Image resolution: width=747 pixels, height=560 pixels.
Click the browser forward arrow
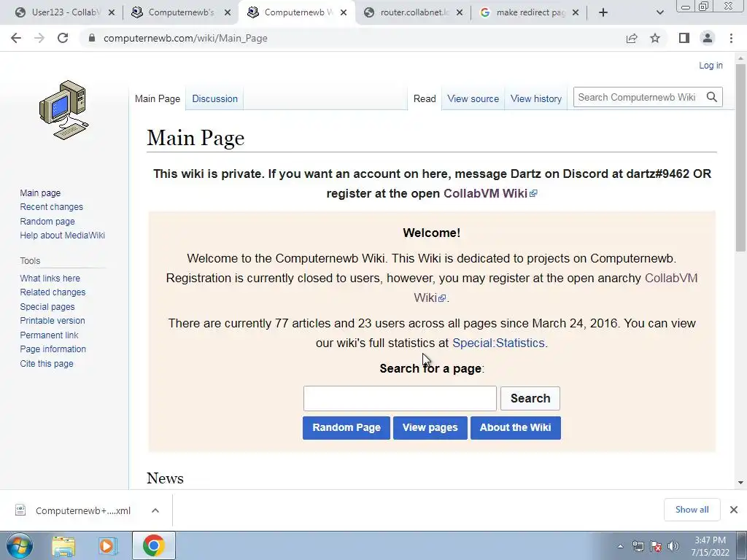39,38
